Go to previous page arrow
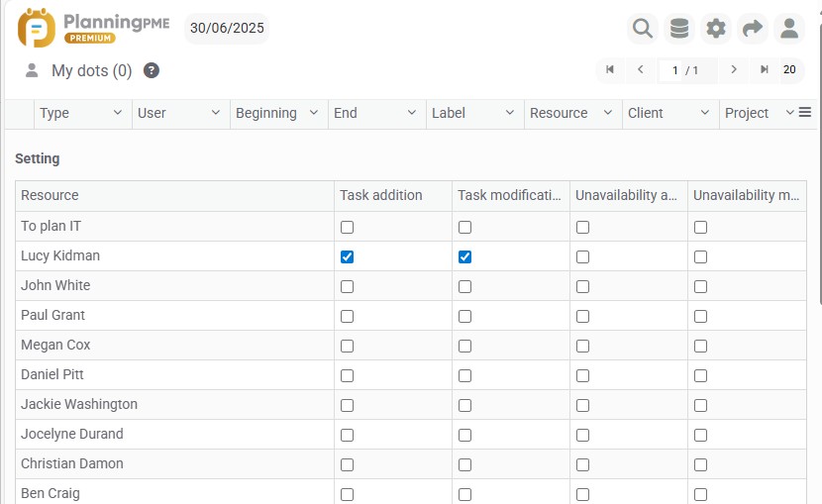822x504 pixels. [x=640, y=69]
